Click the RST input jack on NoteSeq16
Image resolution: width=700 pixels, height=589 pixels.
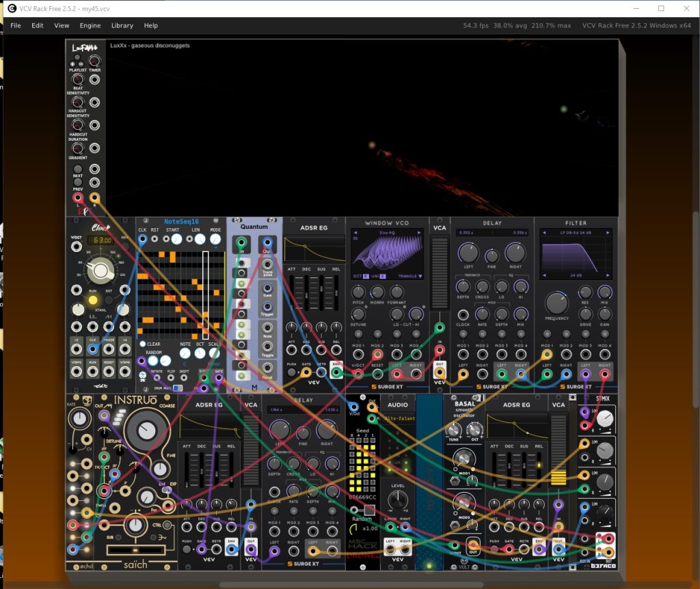pos(154,239)
